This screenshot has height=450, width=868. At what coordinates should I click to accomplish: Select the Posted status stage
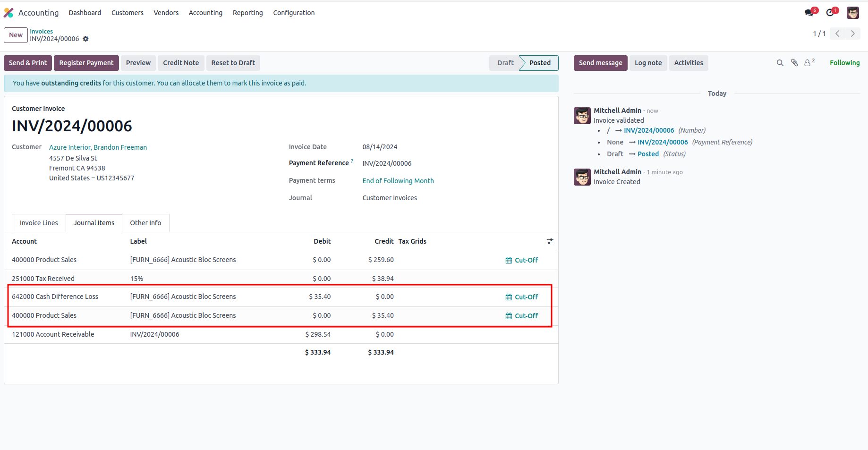(x=540, y=63)
